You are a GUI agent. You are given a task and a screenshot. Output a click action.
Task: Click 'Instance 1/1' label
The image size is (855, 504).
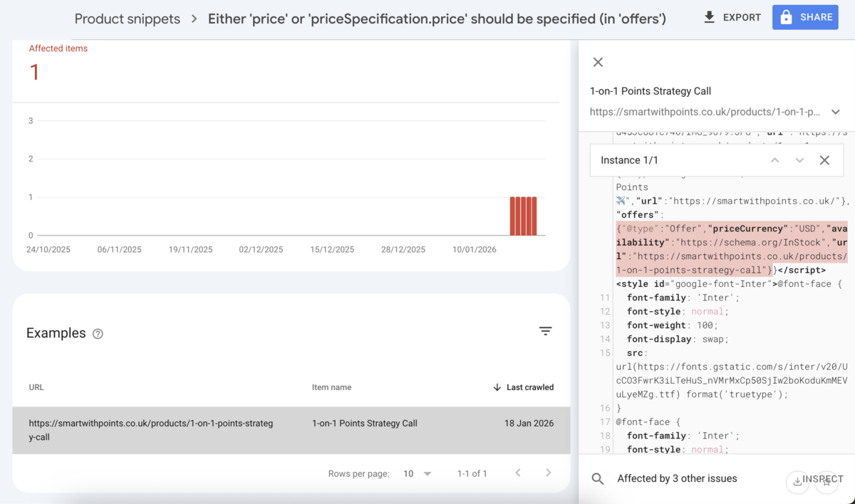click(x=629, y=160)
